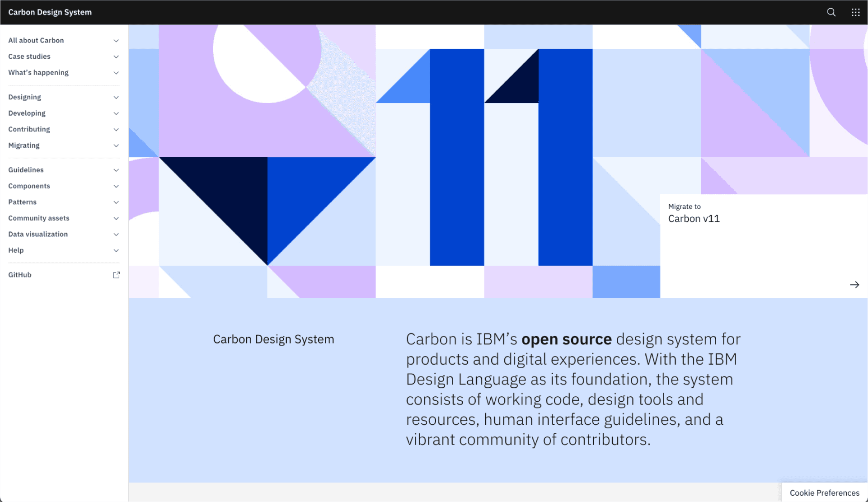Select Guidelines in the sidebar
The width and height of the screenshot is (868, 502).
click(26, 170)
